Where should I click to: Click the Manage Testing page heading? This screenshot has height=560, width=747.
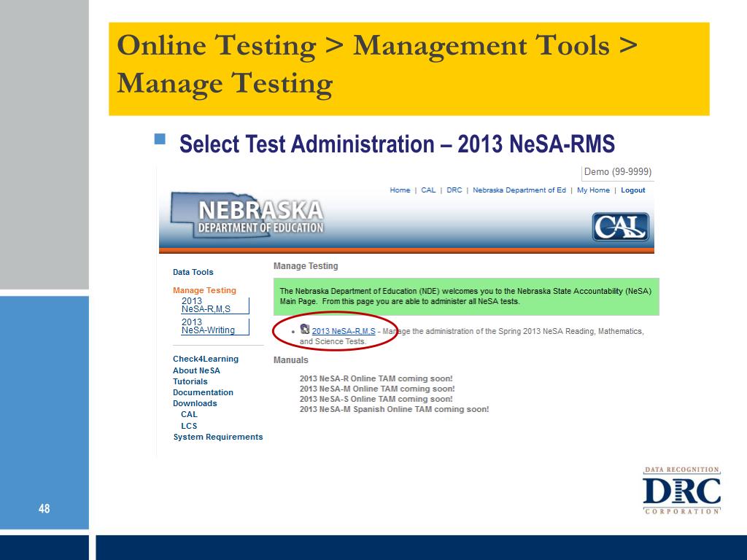306,265
